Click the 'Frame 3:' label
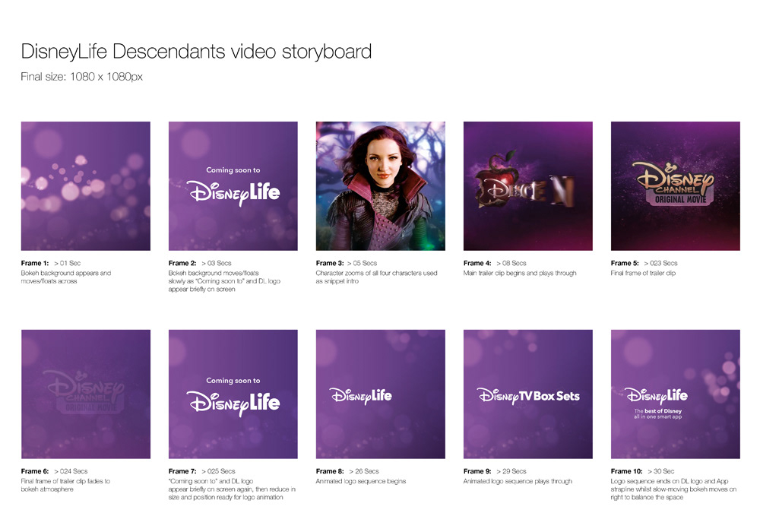 click(x=330, y=263)
